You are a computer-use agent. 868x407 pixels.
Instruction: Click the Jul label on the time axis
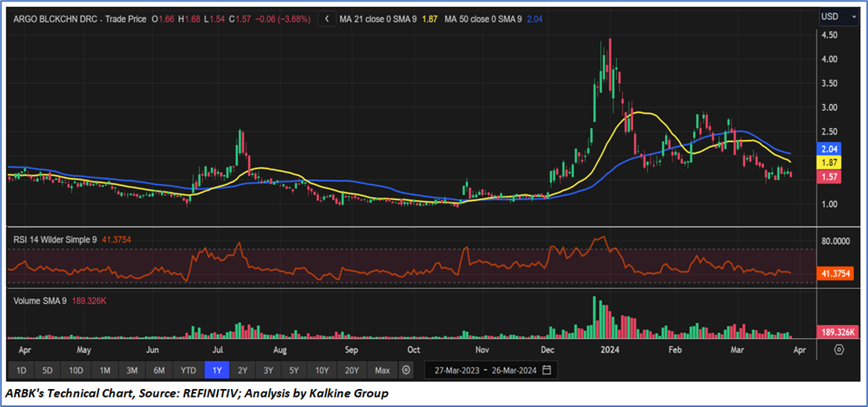click(217, 350)
